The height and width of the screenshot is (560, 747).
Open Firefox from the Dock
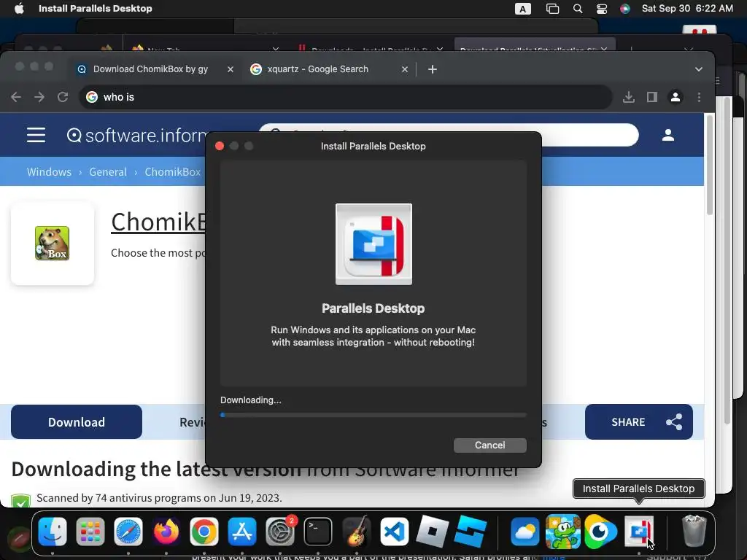point(166,532)
